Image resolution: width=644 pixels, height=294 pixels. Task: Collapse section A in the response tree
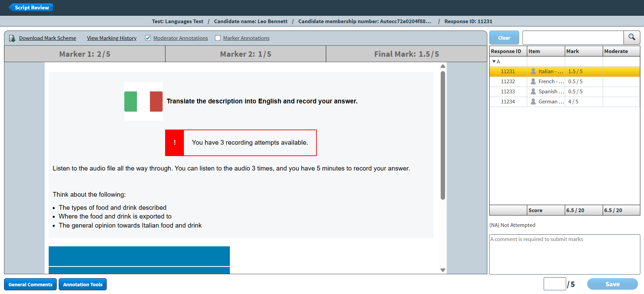(x=494, y=62)
